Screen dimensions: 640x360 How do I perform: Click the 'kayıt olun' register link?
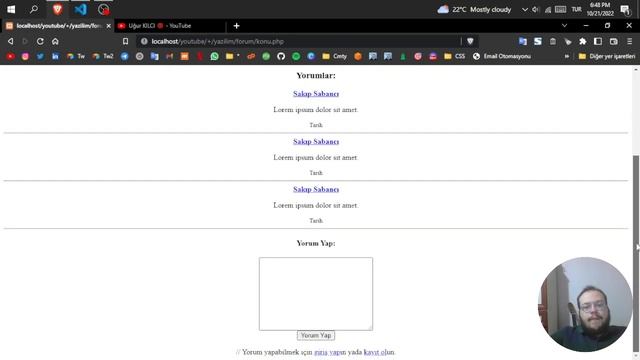click(x=379, y=352)
